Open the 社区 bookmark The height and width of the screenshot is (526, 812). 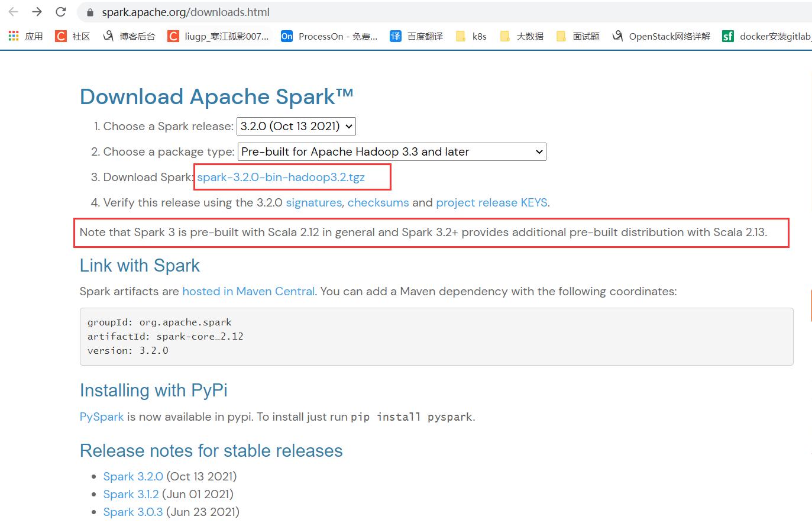72,36
